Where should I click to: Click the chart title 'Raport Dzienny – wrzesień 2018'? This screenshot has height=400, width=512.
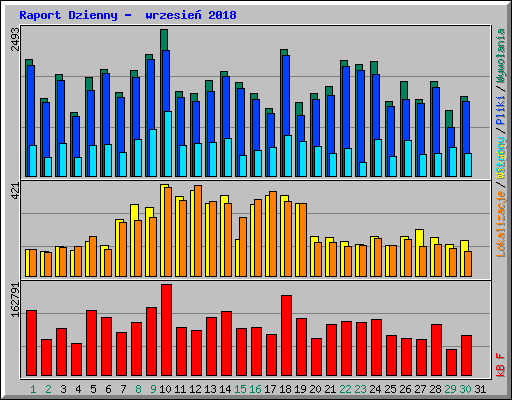click(x=128, y=15)
